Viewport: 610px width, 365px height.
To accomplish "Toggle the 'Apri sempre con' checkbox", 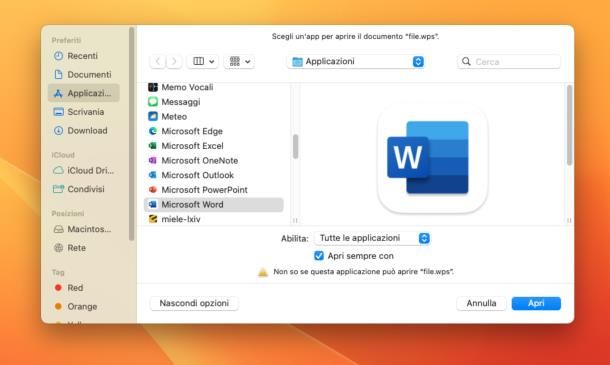I will coord(319,256).
